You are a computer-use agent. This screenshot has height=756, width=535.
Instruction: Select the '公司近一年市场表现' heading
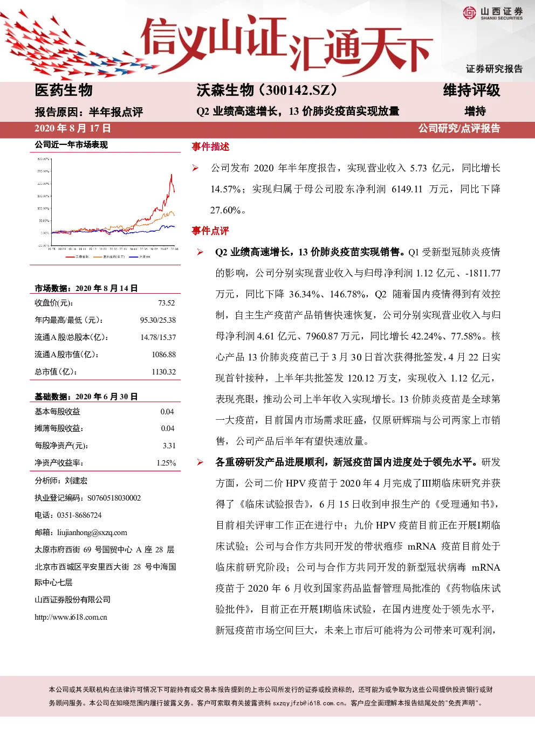(71, 144)
